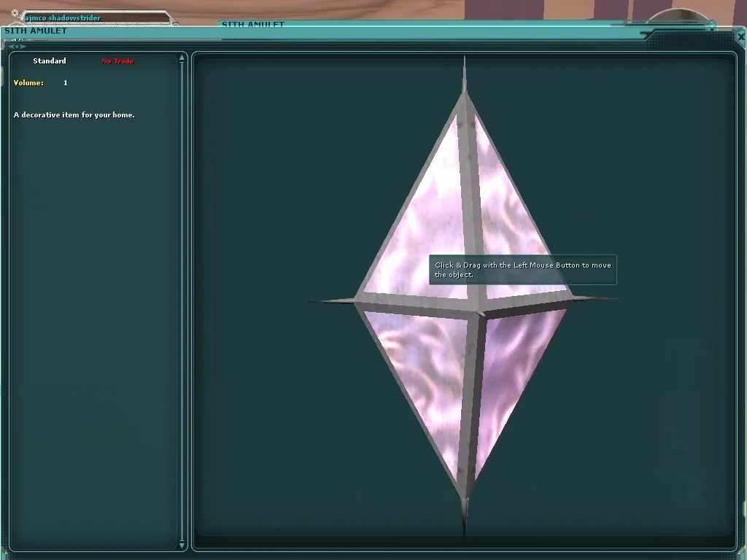This screenshot has height=560, width=747.
Task: Click the Volume: 1 attribute entry
Action: 40,82
